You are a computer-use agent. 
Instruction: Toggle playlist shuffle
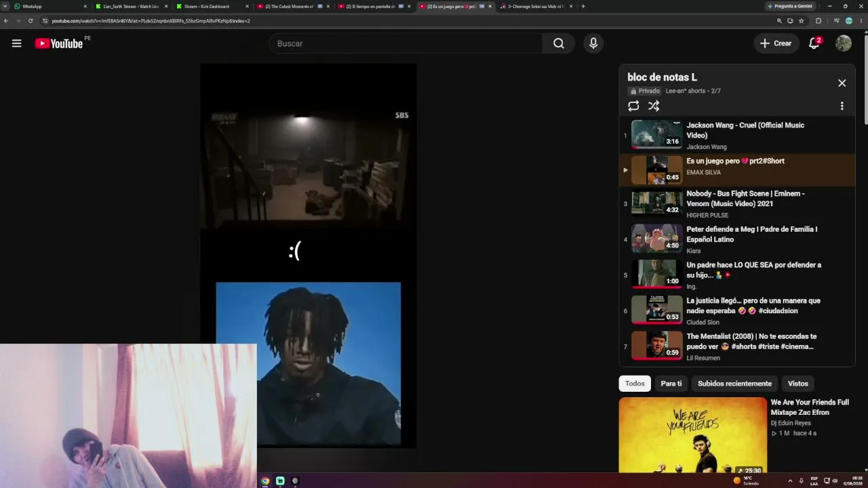pos(654,106)
